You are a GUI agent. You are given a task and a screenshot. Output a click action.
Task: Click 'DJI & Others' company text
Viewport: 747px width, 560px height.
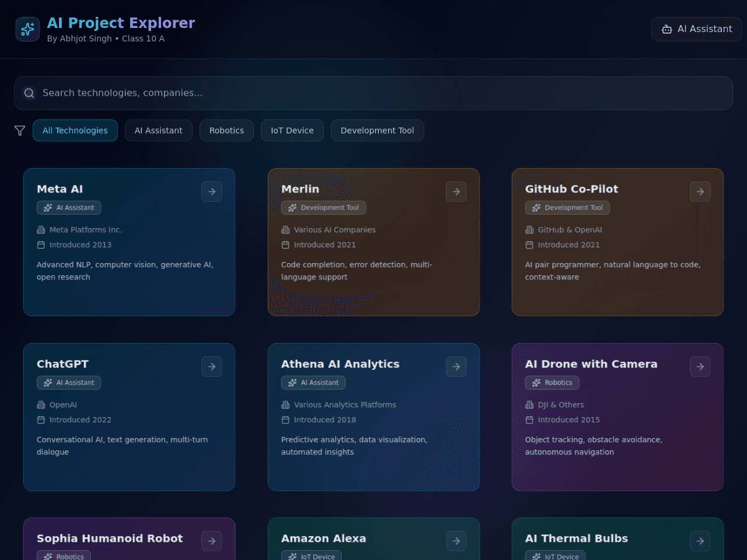pos(561,405)
